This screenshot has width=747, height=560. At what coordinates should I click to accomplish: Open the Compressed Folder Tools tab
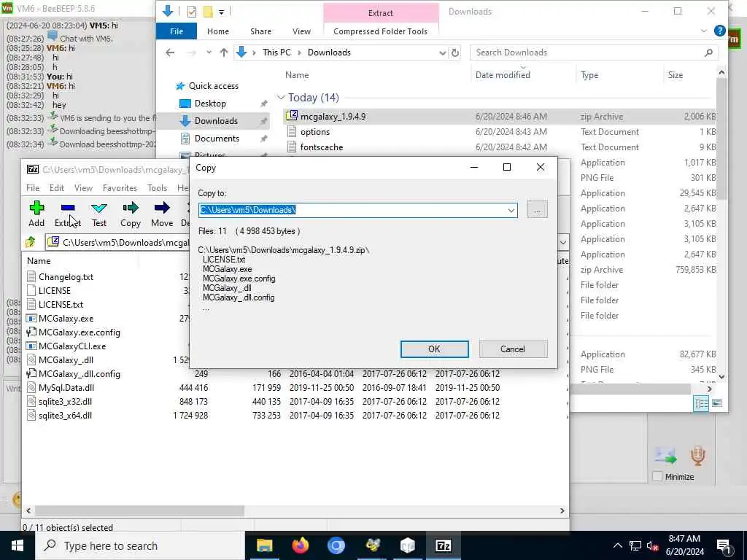click(380, 31)
